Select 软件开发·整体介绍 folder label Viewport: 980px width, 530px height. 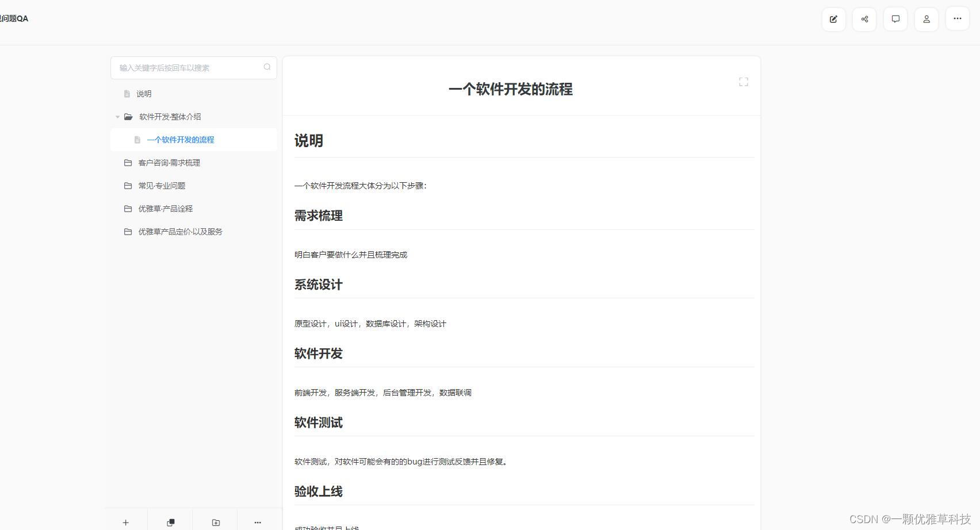[x=170, y=117]
